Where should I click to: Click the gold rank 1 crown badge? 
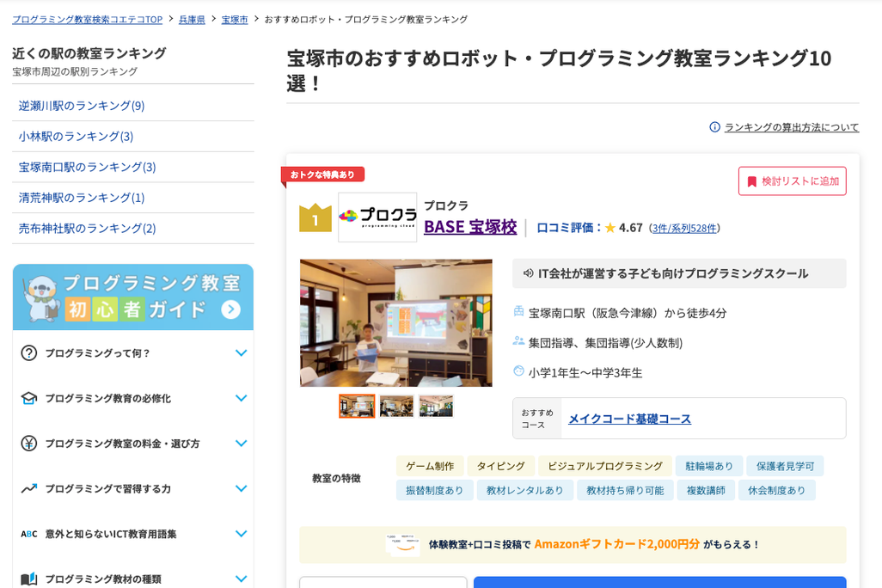tap(315, 217)
